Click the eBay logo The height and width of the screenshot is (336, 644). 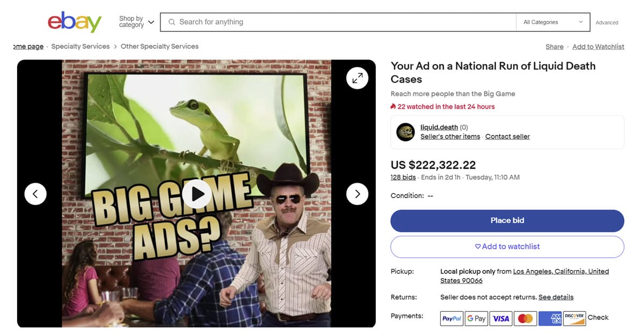75,23
